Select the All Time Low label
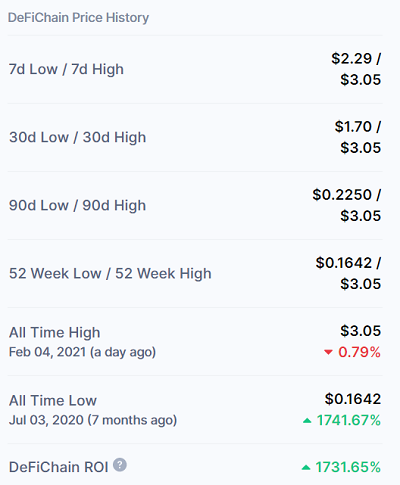Screen dimensions: 400x485 [x=53, y=400]
